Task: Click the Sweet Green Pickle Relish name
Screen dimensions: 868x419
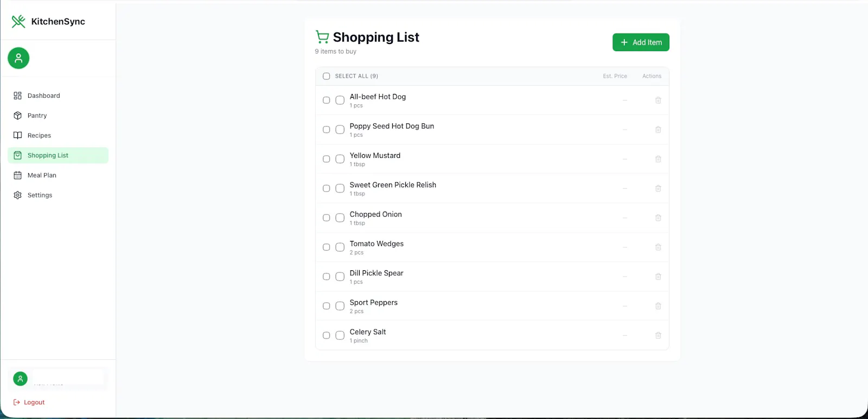Action: coord(393,185)
